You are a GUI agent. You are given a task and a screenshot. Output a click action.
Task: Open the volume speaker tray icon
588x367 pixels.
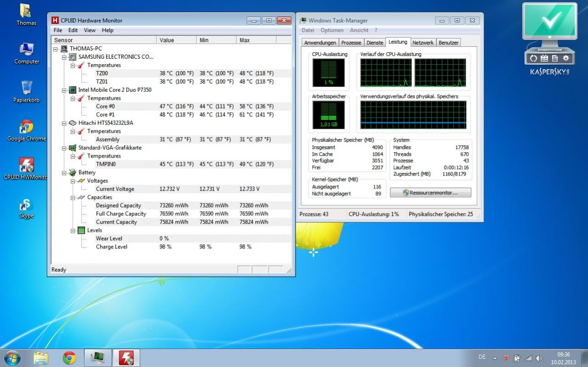[539, 358]
